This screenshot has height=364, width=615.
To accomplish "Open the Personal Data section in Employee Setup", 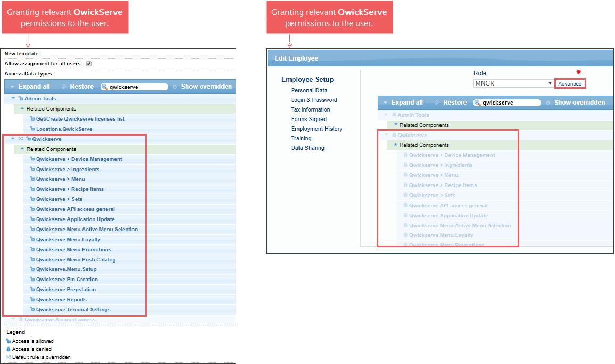I will click(x=309, y=90).
